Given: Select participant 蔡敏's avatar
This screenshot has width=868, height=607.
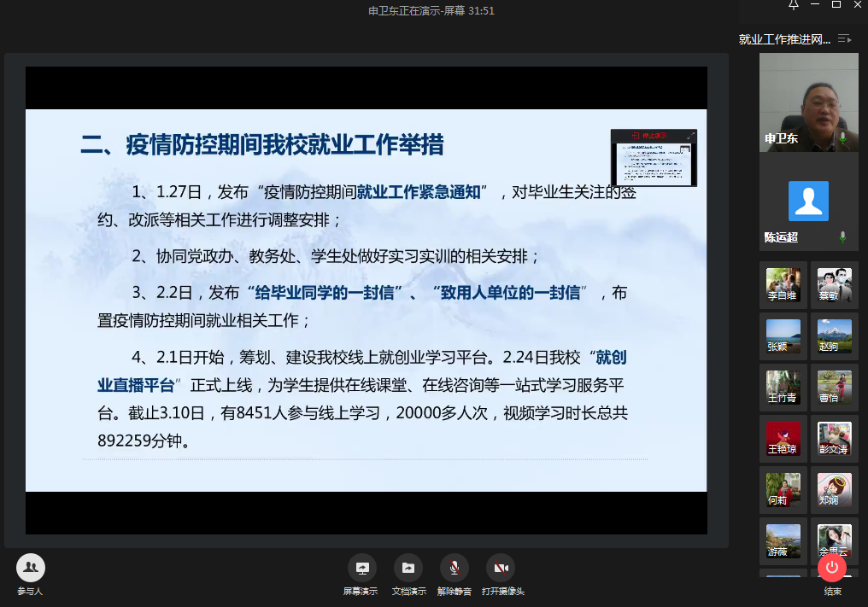Looking at the screenshot, I should pyautogui.click(x=834, y=285).
